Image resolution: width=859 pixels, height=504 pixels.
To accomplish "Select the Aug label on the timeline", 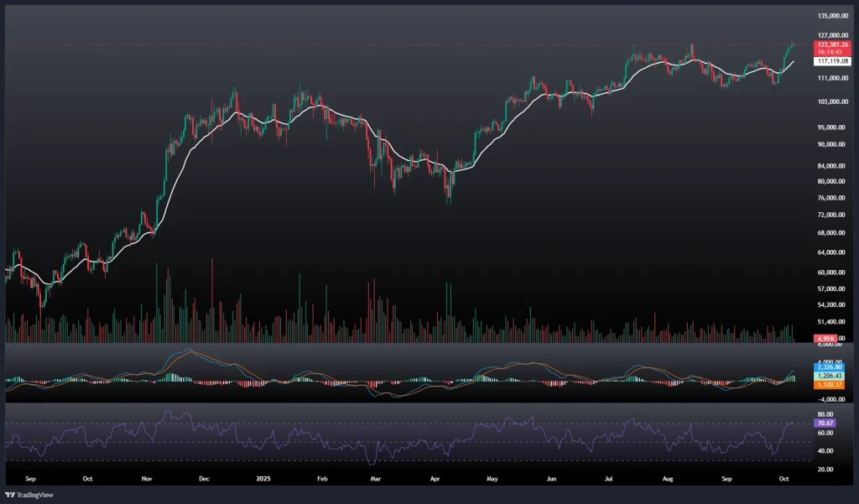I will 668,481.
